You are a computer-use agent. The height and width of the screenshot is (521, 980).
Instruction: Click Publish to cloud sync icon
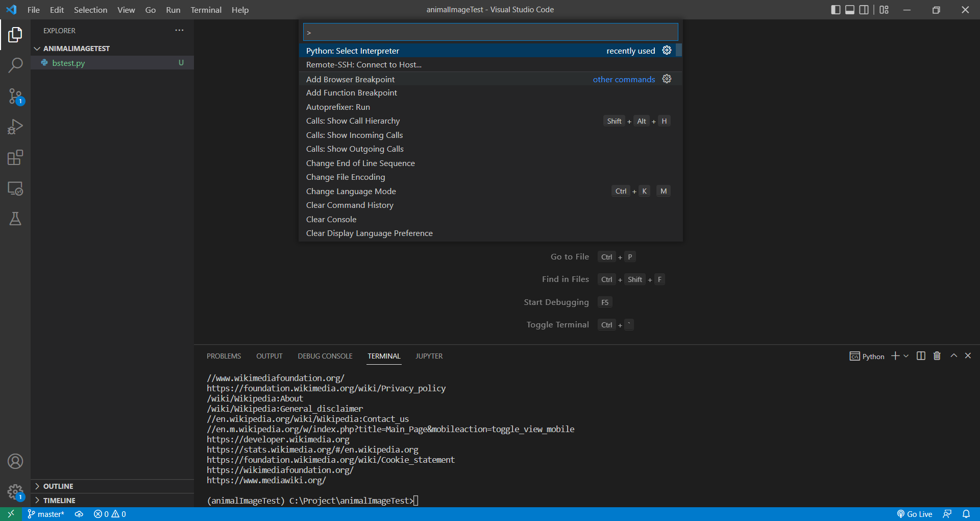coord(79,514)
